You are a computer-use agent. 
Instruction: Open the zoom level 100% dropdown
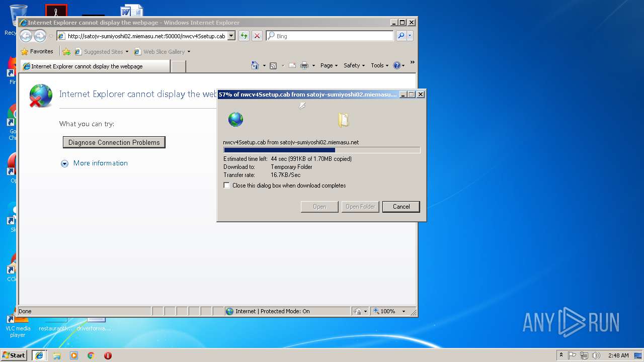(404, 311)
